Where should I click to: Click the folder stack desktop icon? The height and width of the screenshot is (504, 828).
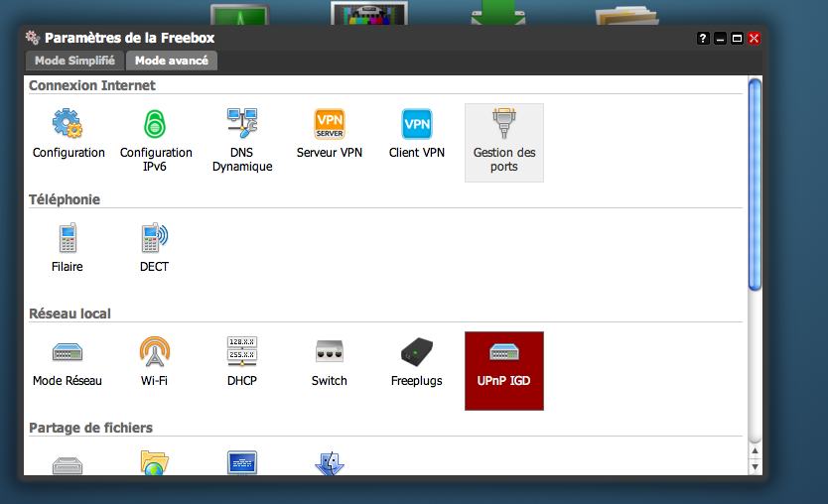[x=627, y=15]
